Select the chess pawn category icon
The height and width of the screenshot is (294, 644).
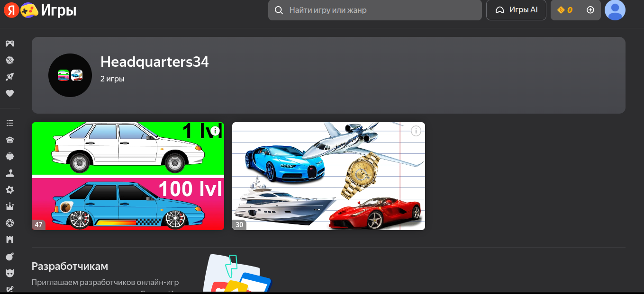[9, 173]
